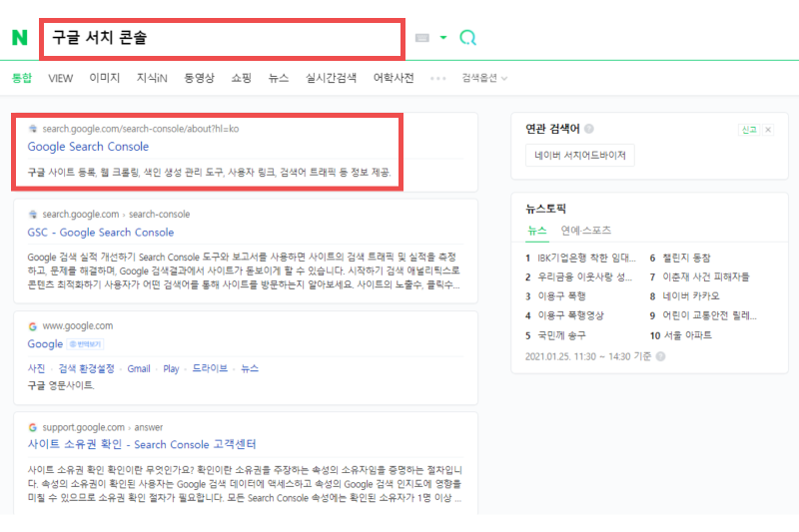
Task: Open the 사진 sublink
Action: [36, 368]
